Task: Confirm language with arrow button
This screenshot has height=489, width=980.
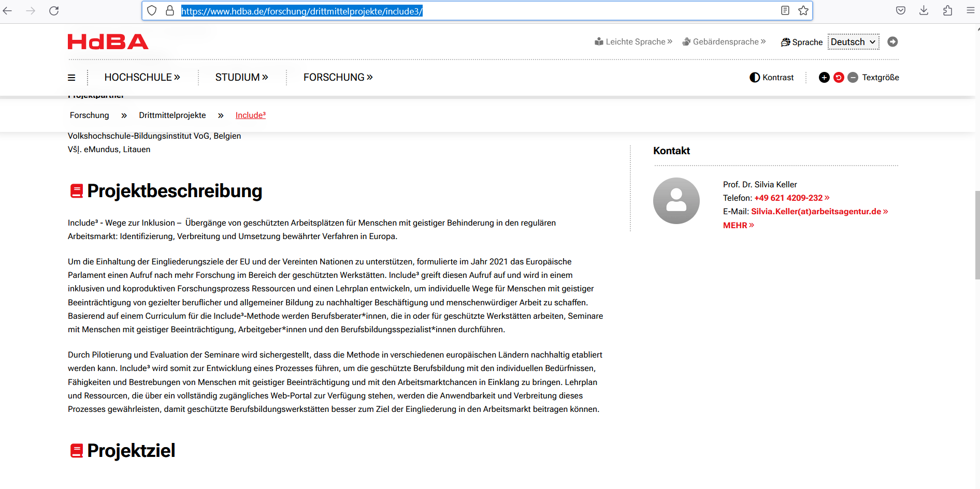Action: click(x=892, y=42)
